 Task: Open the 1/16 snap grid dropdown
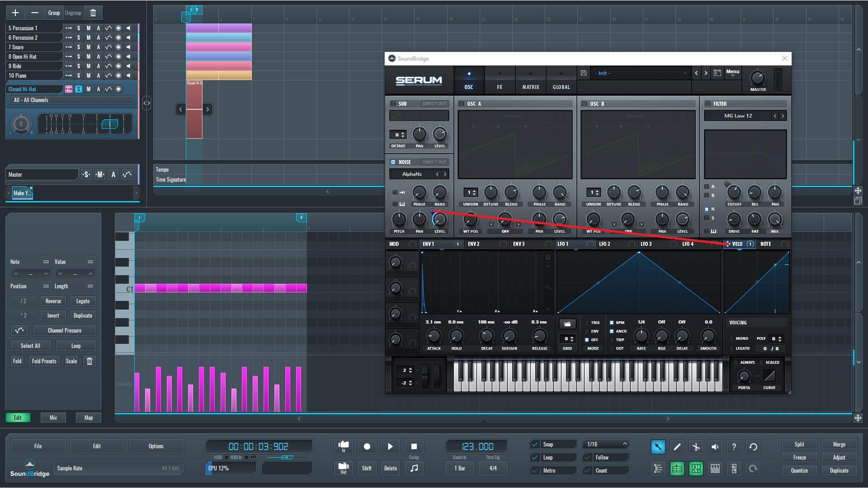pyautogui.click(x=606, y=444)
